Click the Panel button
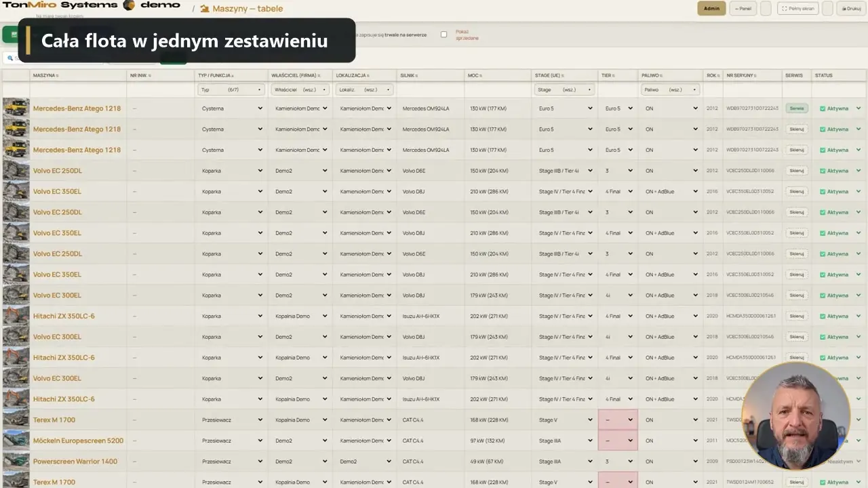This screenshot has height=488, width=868. [x=743, y=9]
